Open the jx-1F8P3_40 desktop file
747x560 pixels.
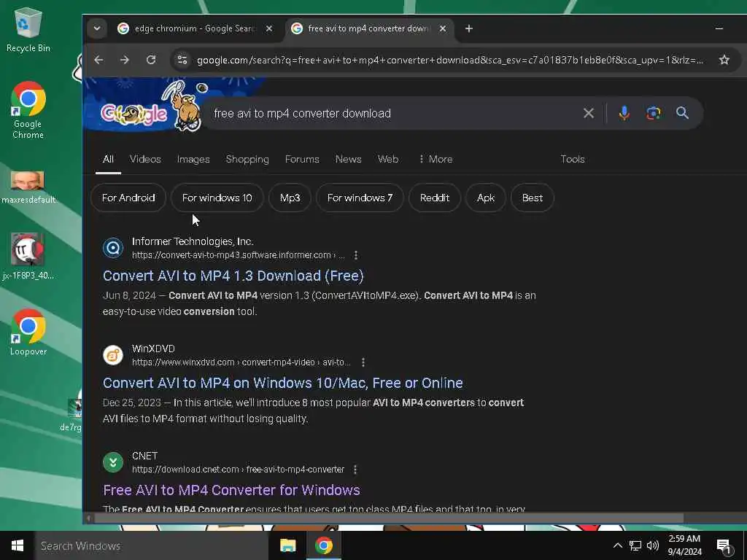click(x=28, y=256)
